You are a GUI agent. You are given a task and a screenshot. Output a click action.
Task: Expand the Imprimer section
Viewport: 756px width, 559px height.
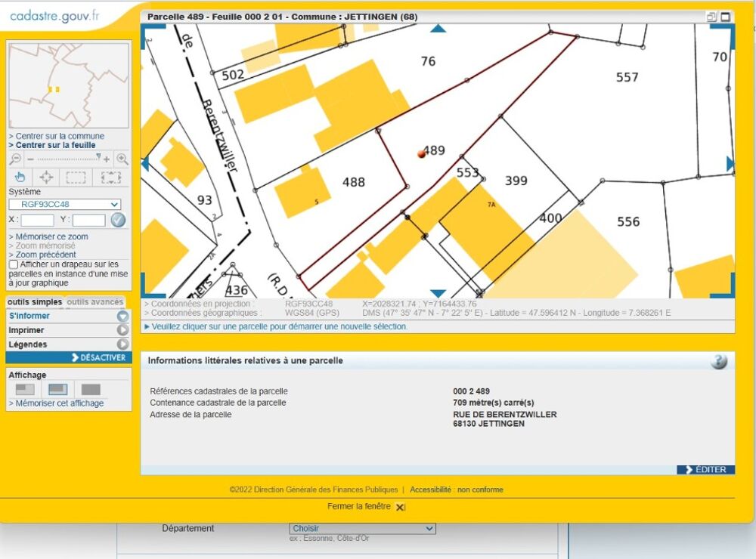coord(122,330)
